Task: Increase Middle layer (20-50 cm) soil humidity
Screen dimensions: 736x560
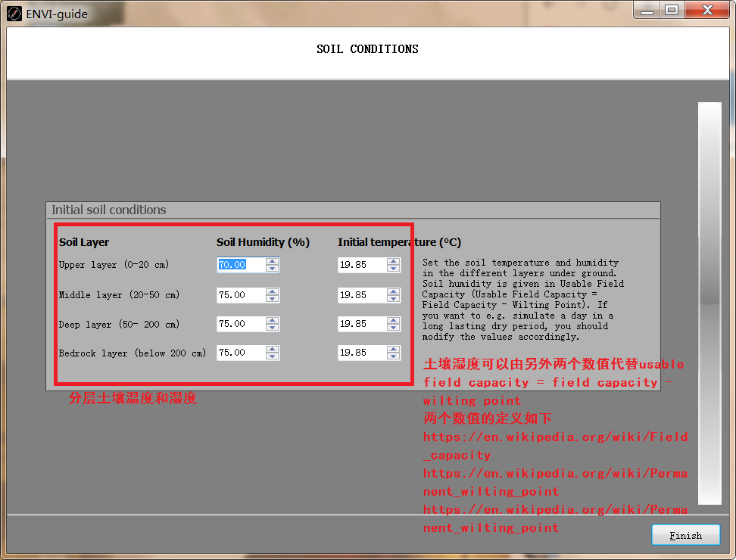Action: (x=272, y=291)
